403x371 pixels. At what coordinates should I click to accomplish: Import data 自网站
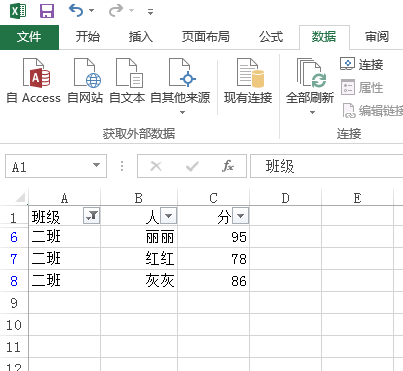85,81
